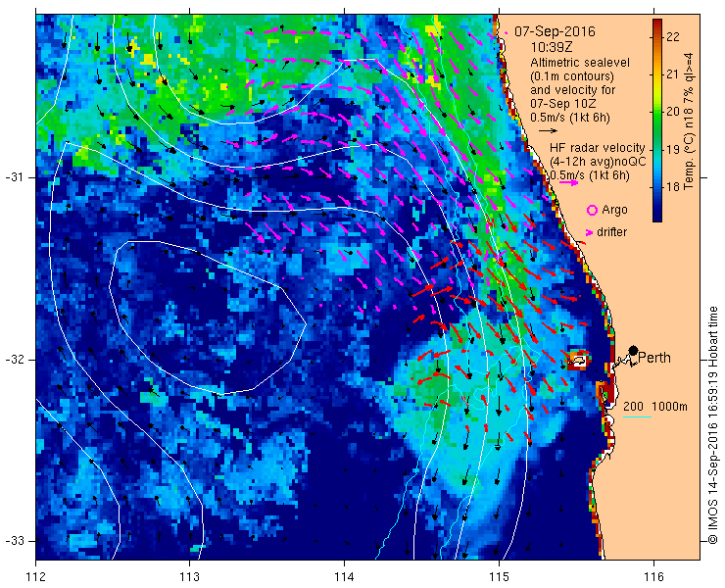
Task: Click the -33 latitude axis label
Action: 14,540
